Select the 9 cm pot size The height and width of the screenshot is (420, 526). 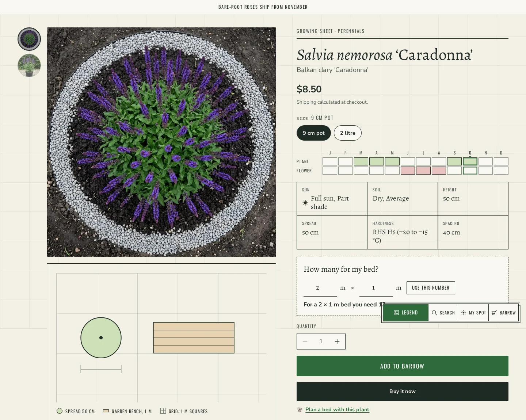(x=314, y=133)
